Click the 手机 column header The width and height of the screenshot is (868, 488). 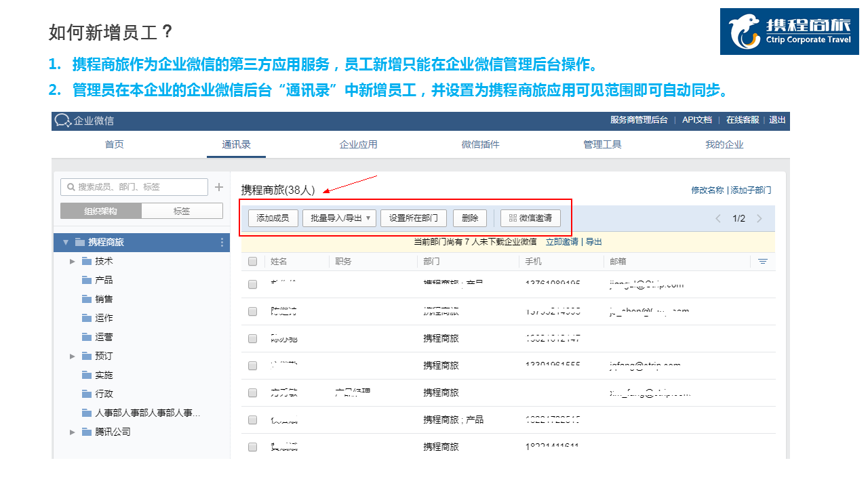[534, 261]
